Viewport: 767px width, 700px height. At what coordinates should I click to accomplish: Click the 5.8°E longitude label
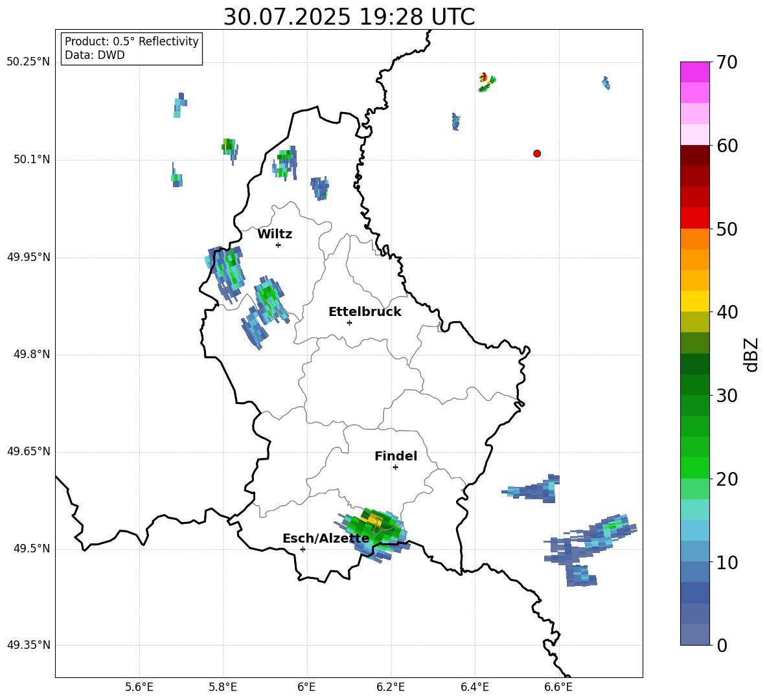coord(223,687)
